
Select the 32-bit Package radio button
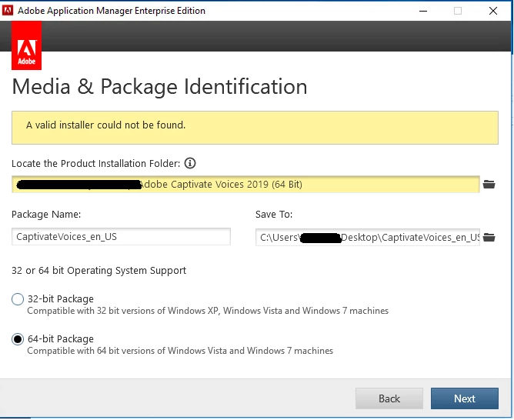18,299
